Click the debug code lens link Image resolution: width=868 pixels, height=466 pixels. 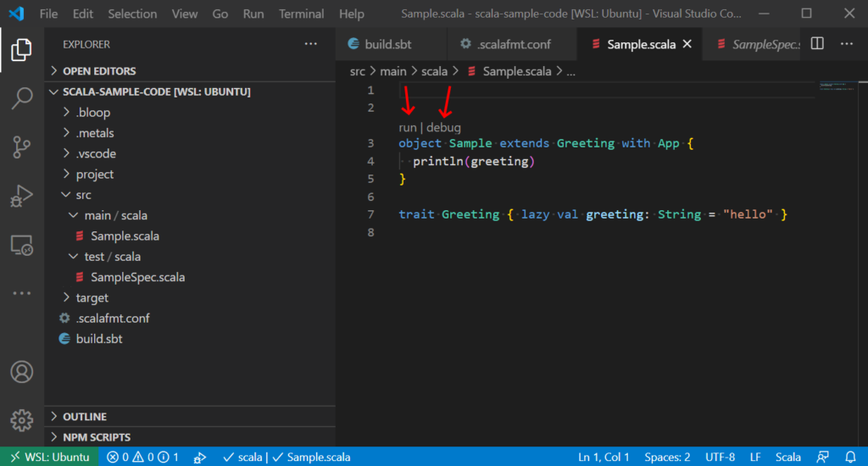443,127
